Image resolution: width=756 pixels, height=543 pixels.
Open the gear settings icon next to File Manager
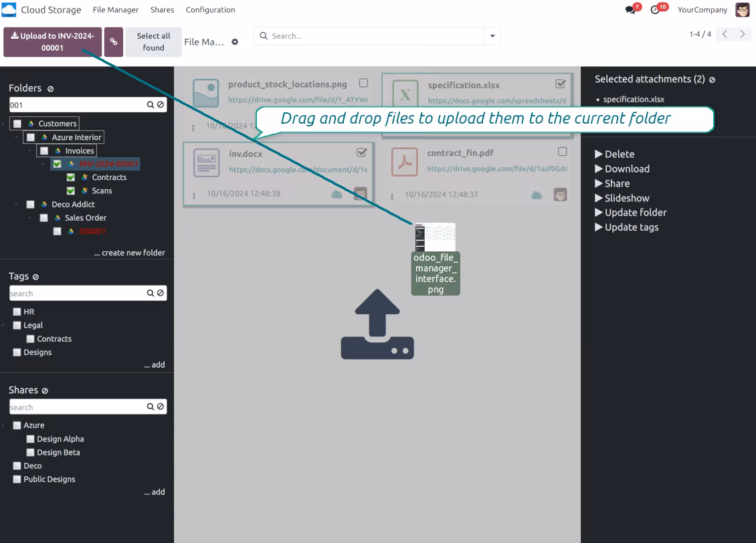[x=235, y=42]
